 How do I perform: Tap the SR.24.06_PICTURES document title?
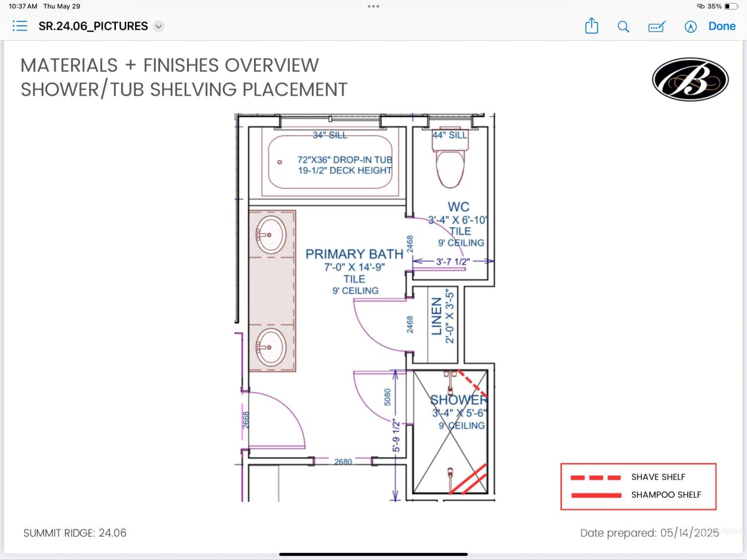[x=93, y=26]
